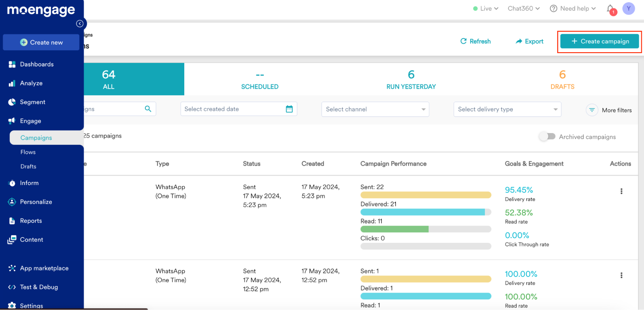The height and width of the screenshot is (310, 644).
Task: Open the user avatar Y menu
Action: tap(629, 8)
